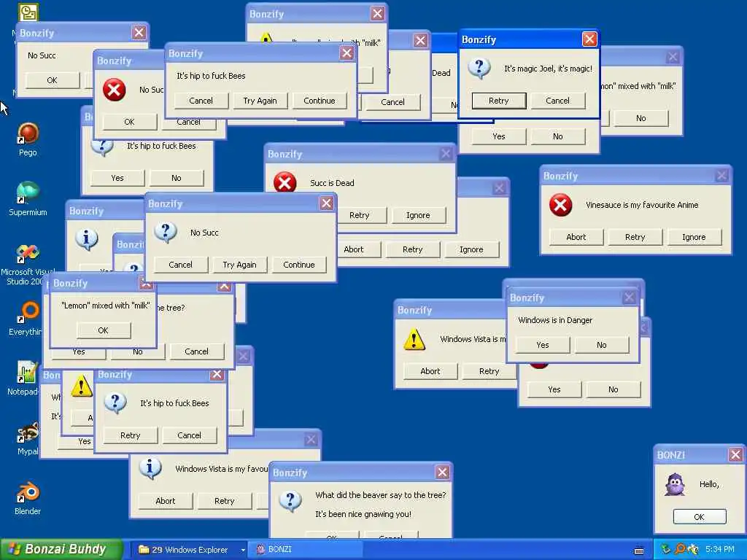Click the text It's magic Joel, it's magic!
The width and height of the screenshot is (747, 560).
(x=548, y=69)
